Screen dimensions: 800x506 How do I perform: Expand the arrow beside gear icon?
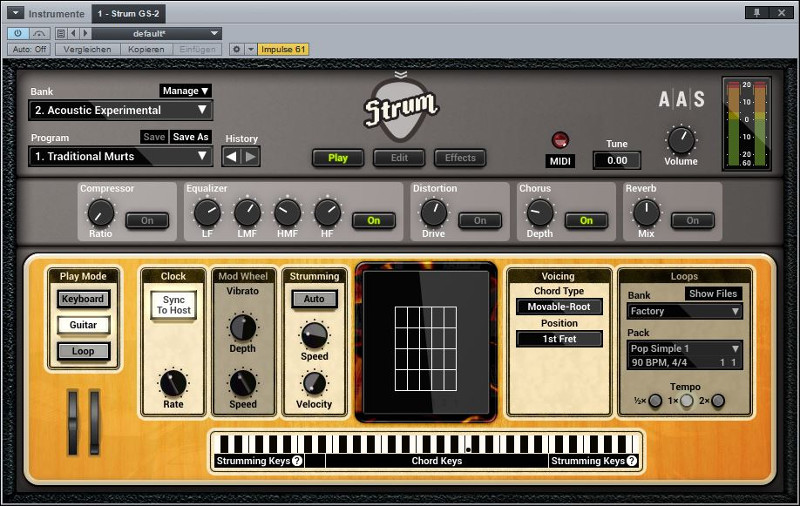pyautogui.click(x=251, y=49)
